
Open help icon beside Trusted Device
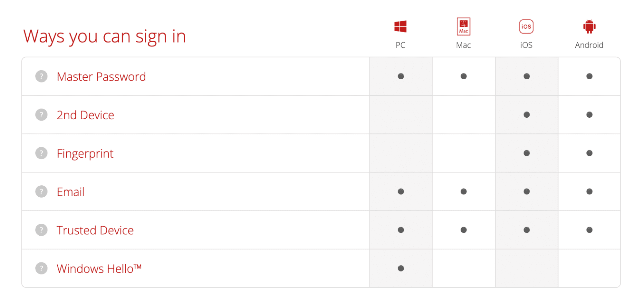coord(41,230)
